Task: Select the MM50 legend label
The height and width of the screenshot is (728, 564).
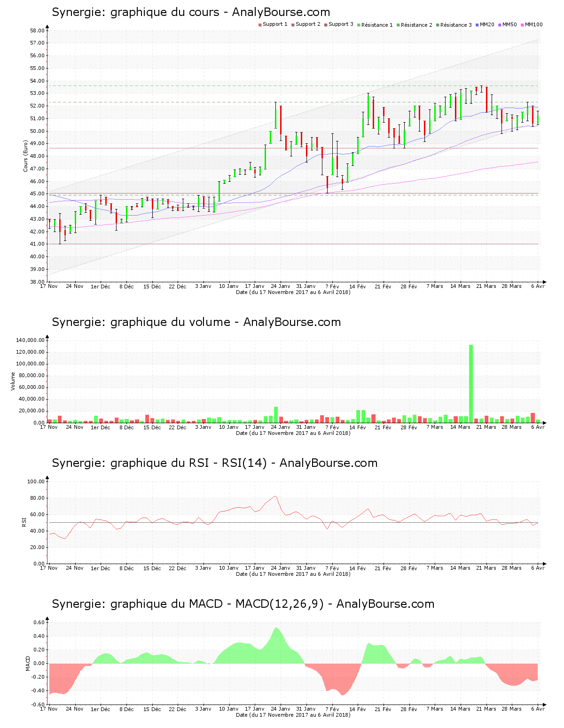Action: (x=509, y=24)
